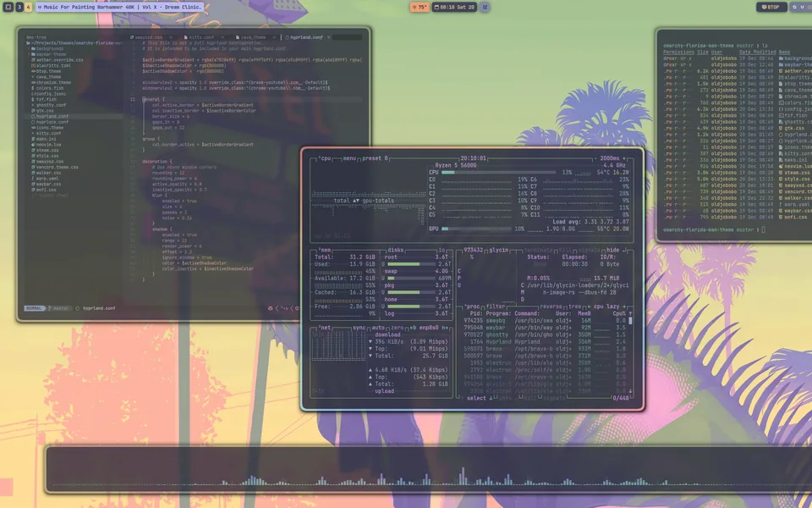The width and height of the screenshot is (812, 508).
Task: Click the proc list scrollbar handle
Action: pos(630,322)
